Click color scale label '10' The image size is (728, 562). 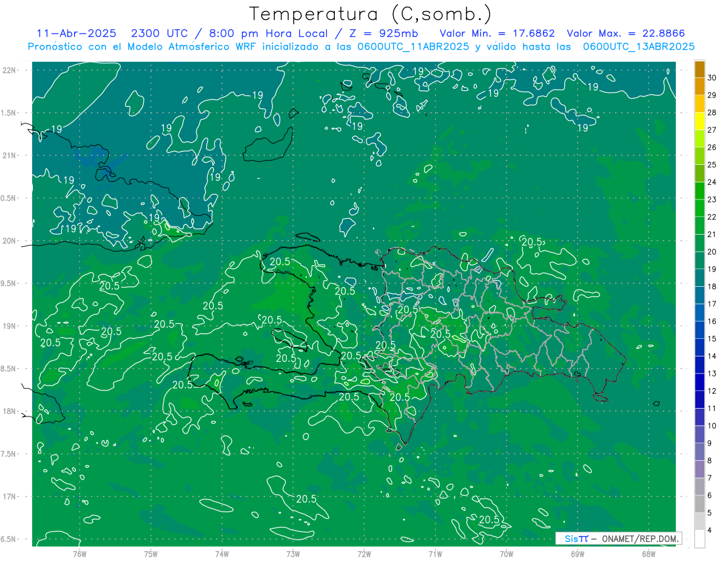[x=712, y=426]
